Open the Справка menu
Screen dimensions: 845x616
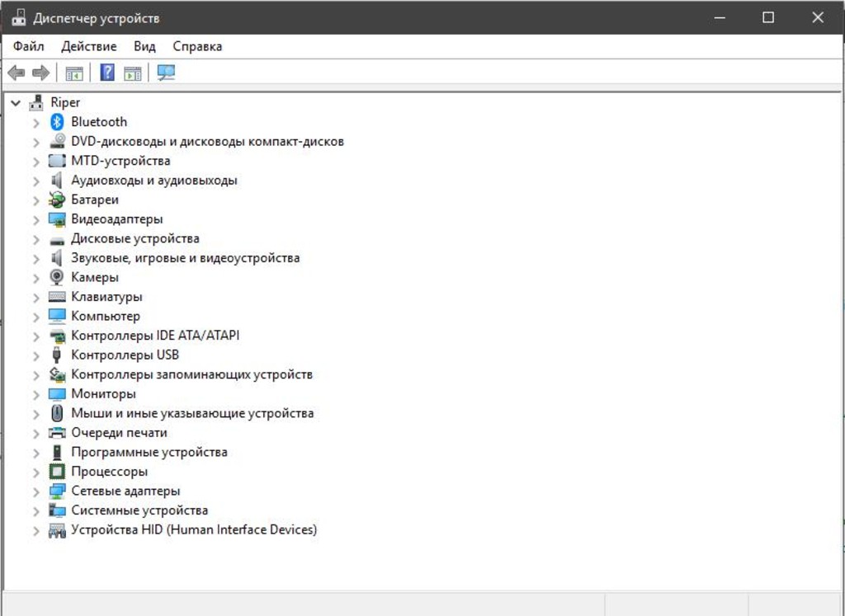(197, 46)
